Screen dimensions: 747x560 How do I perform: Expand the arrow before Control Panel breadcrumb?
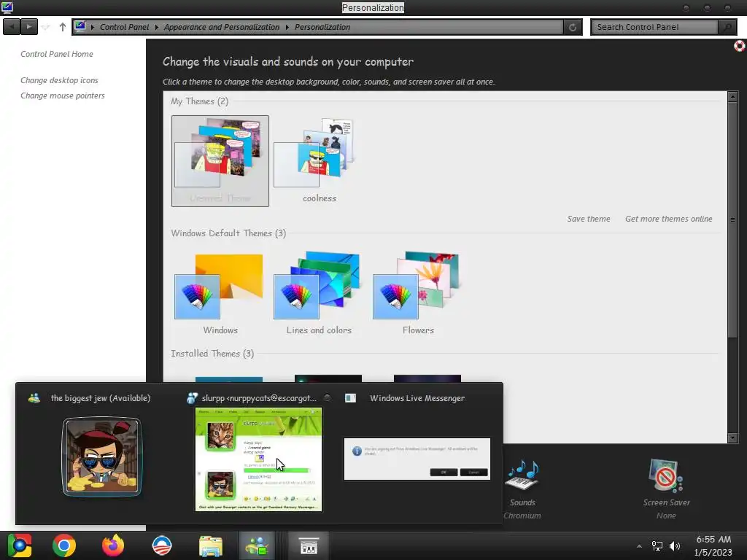tap(93, 27)
